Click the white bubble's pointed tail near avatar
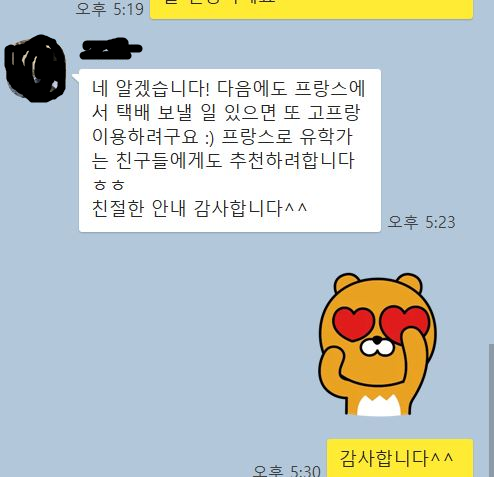This screenshot has height=477, width=496. click(76, 77)
